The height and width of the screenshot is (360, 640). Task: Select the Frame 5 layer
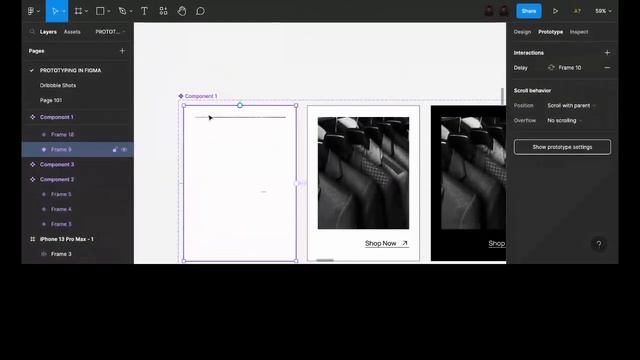tap(61, 194)
